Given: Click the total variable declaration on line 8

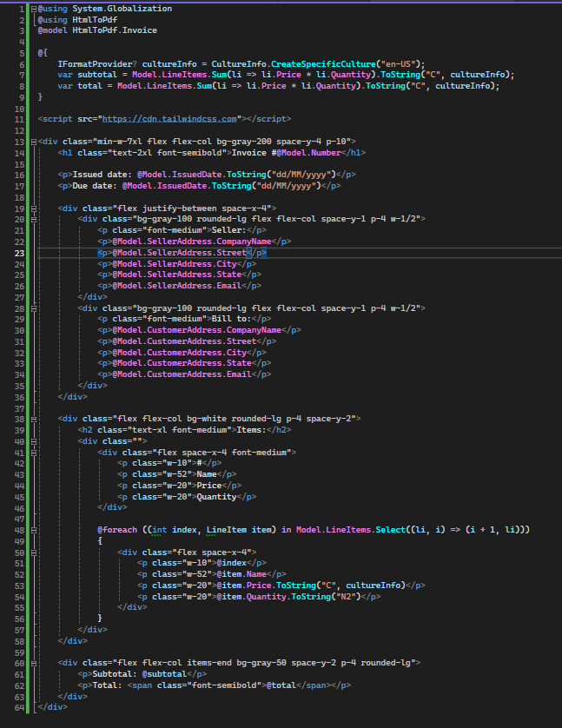Looking at the screenshot, I should 89,86.
